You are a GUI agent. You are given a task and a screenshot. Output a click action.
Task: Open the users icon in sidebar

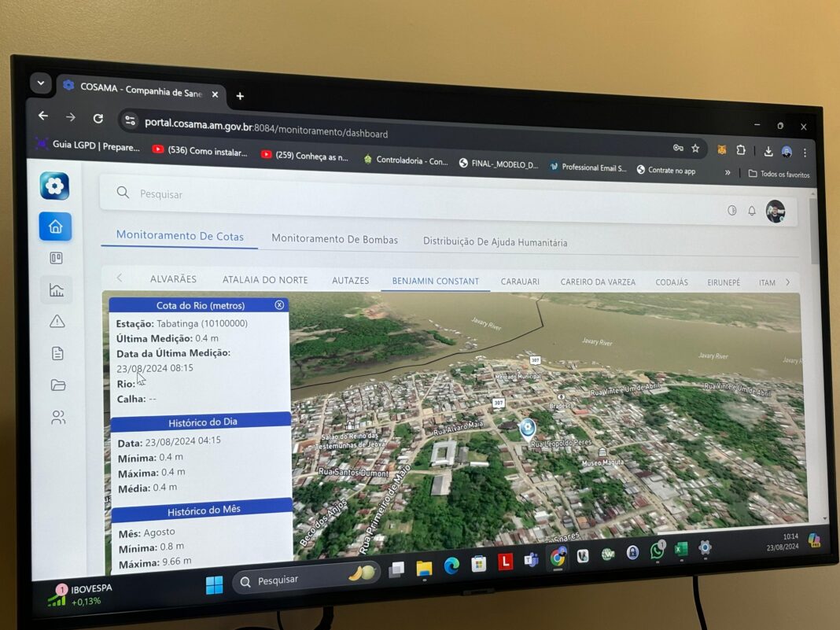58,418
